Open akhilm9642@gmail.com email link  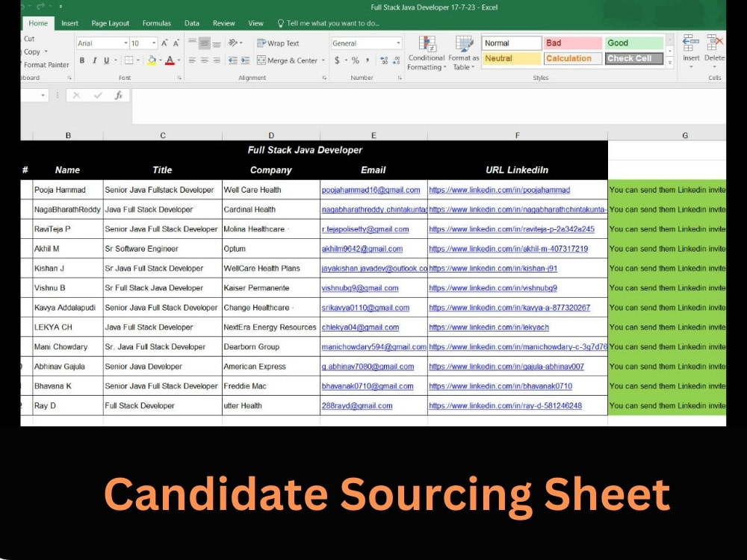[362, 249]
